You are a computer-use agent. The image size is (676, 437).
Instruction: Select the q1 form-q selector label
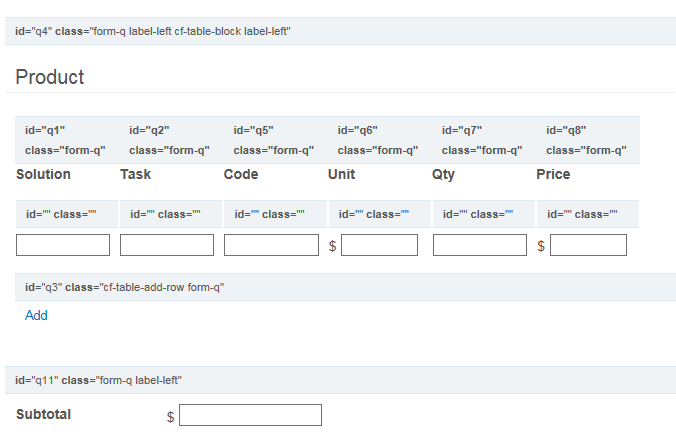(67, 140)
